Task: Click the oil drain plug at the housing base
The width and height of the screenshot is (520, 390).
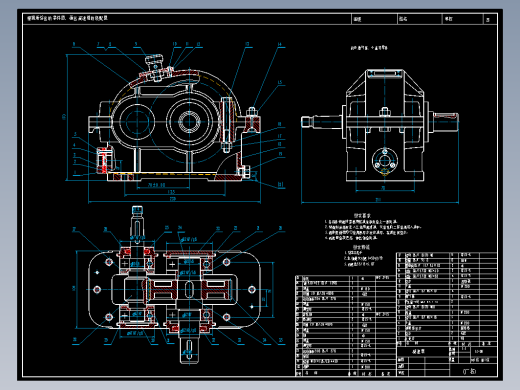Action: [245, 172]
